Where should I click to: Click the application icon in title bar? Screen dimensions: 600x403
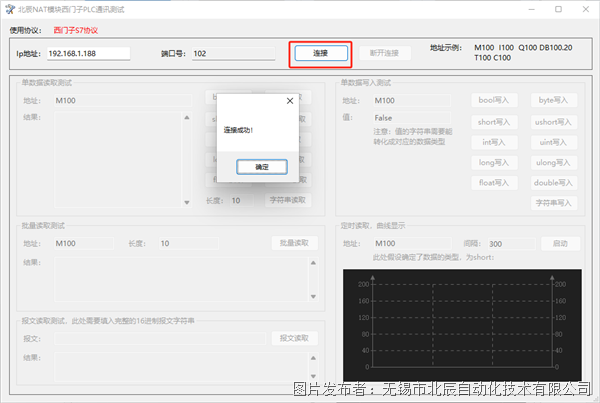click(x=8, y=8)
